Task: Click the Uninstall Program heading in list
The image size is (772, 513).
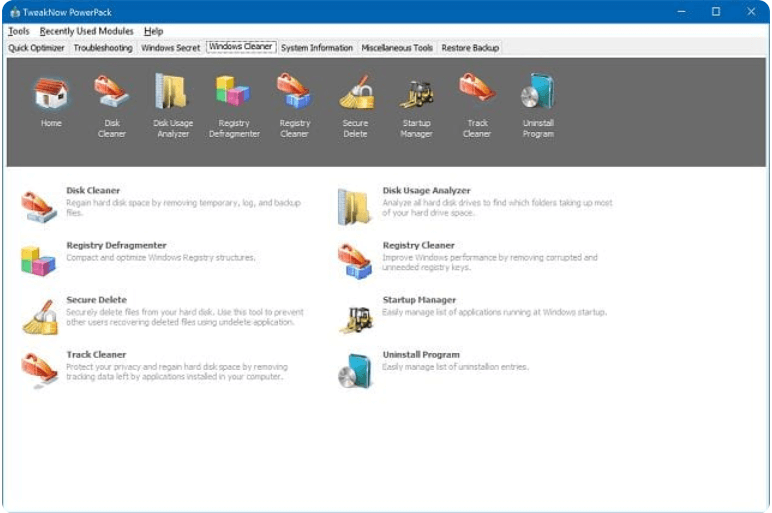Action: (x=421, y=355)
